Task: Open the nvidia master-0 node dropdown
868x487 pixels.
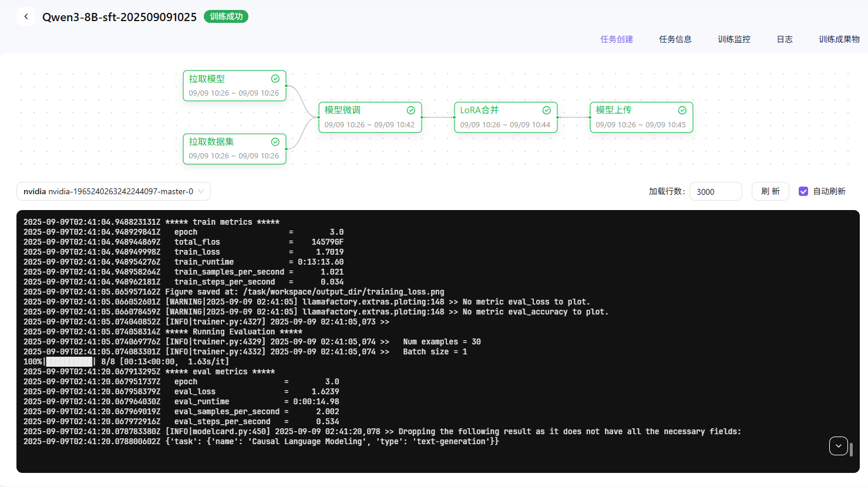Action: (113, 191)
